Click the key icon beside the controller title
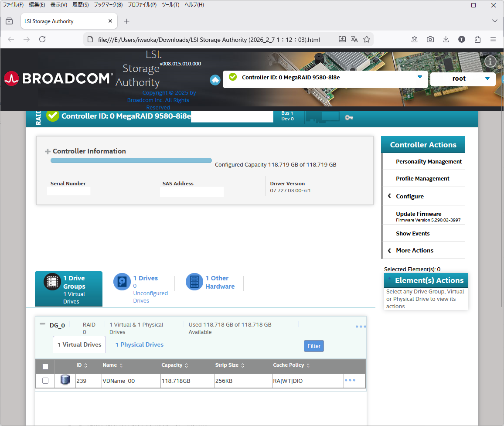 click(x=349, y=117)
